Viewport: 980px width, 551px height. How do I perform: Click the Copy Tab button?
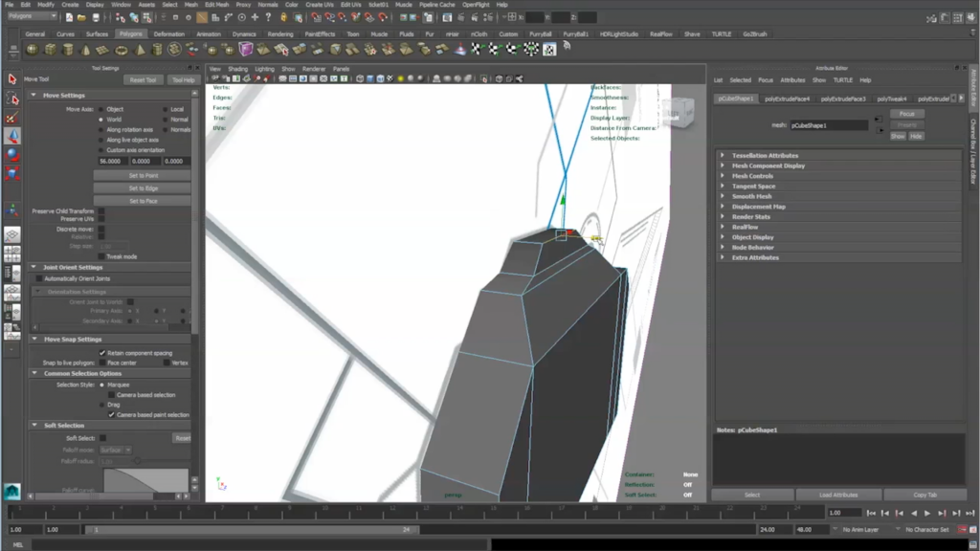tap(925, 495)
